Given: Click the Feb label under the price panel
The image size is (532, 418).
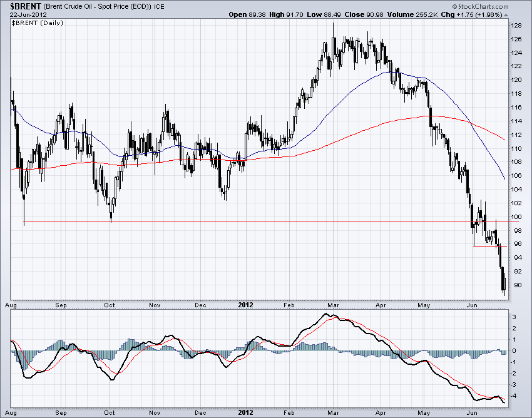Looking at the screenshot, I should 289,305.
